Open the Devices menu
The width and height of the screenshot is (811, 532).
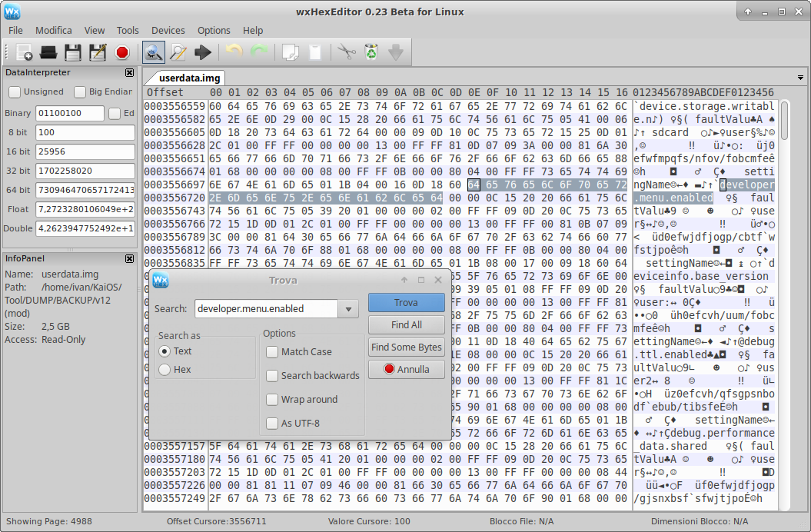168,31
